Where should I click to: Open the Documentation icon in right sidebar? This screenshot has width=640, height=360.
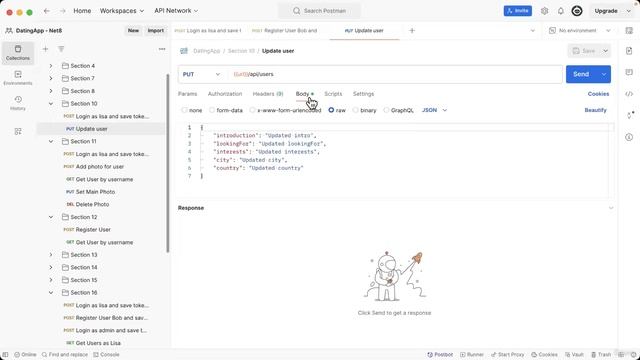[629, 51]
